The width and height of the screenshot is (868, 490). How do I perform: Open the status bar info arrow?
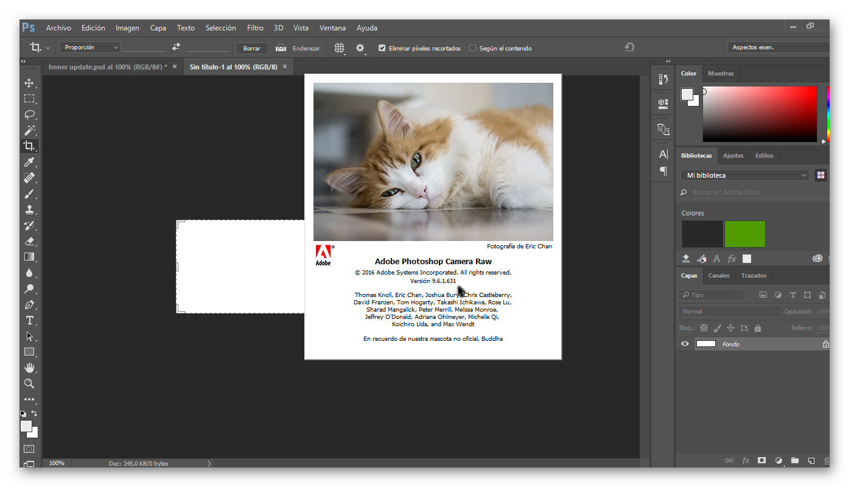click(209, 463)
